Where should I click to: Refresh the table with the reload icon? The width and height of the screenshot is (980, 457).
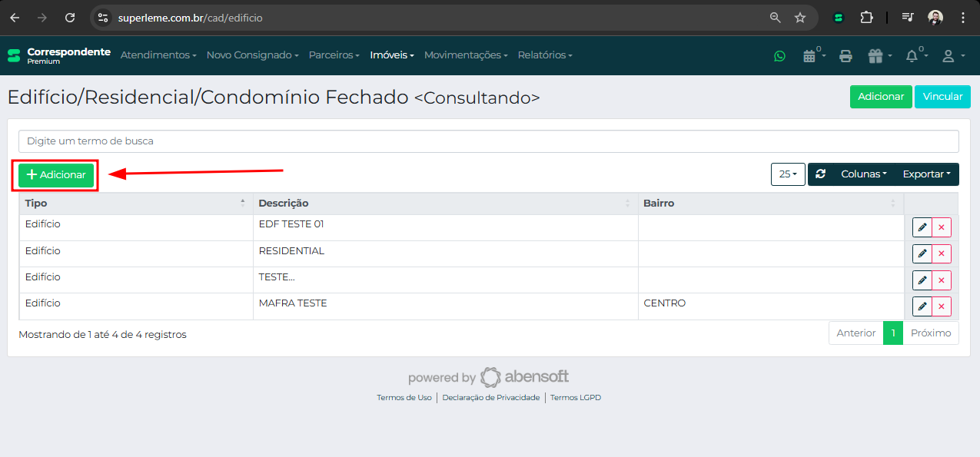tap(821, 174)
